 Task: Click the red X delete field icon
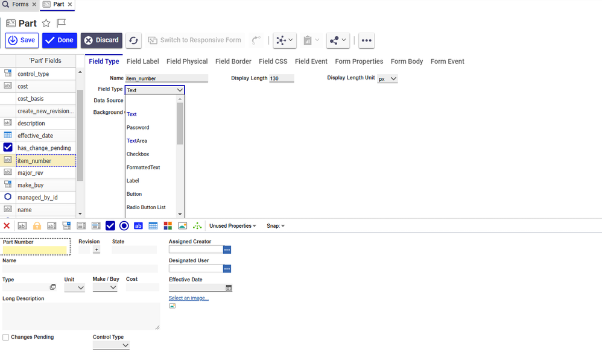pyautogui.click(x=7, y=226)
